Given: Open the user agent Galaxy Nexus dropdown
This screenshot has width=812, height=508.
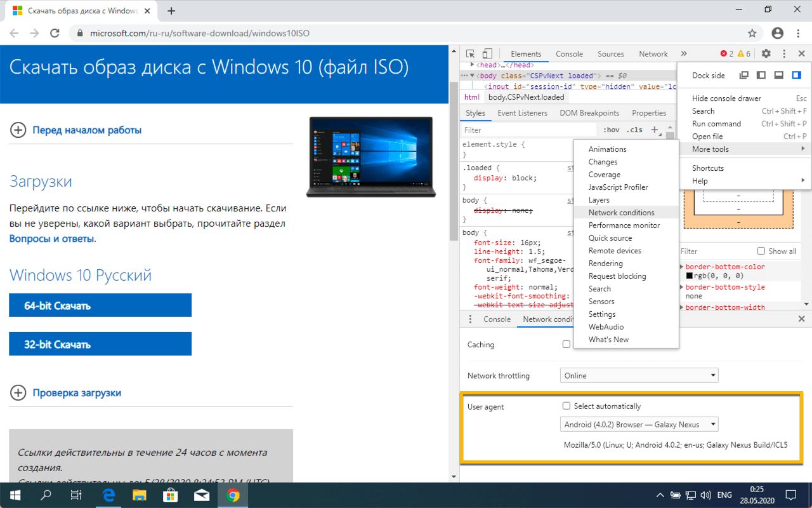Looking at the screenshot, I should [639, 424].
